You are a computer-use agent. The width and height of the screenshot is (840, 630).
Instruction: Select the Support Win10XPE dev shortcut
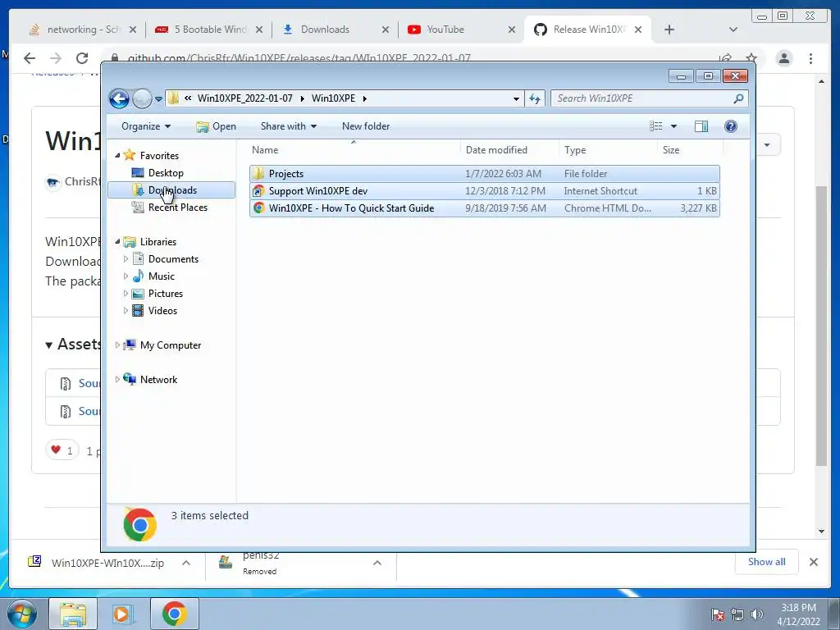click(x=484, y=190)
